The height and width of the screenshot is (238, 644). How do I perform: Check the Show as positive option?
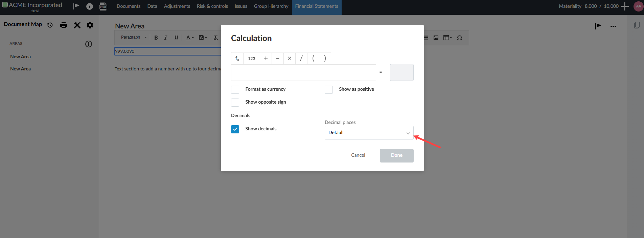(x=329, y=89)
